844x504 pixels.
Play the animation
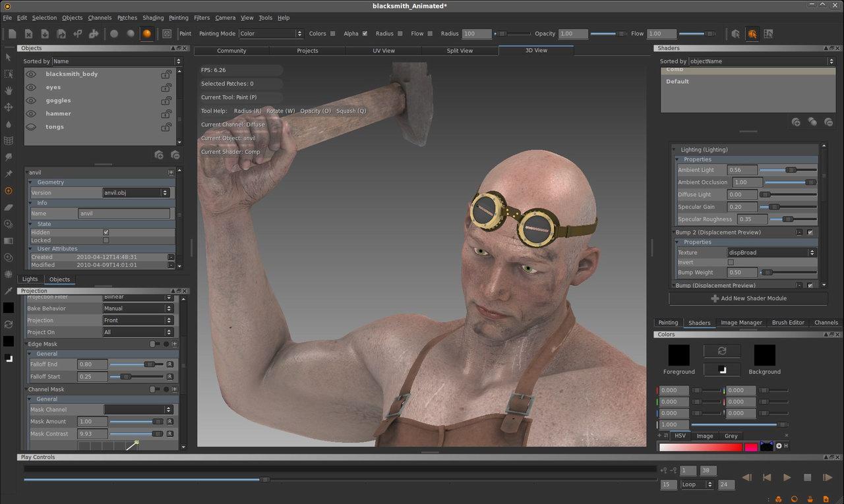(787, 477)
